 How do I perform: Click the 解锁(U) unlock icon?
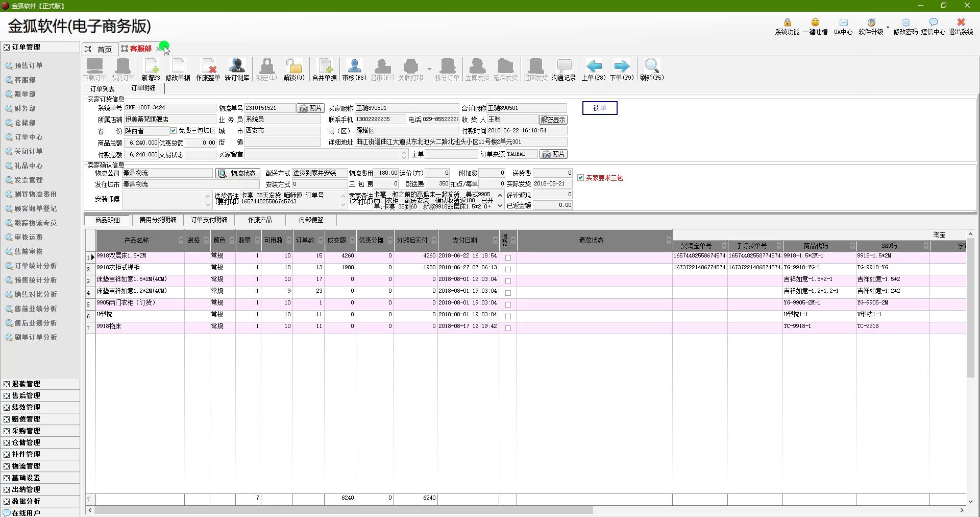coord(294,66)
